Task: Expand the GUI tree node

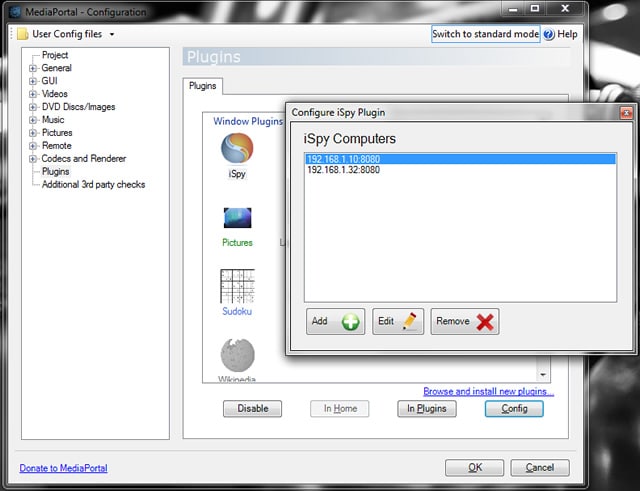Action: 33,81
